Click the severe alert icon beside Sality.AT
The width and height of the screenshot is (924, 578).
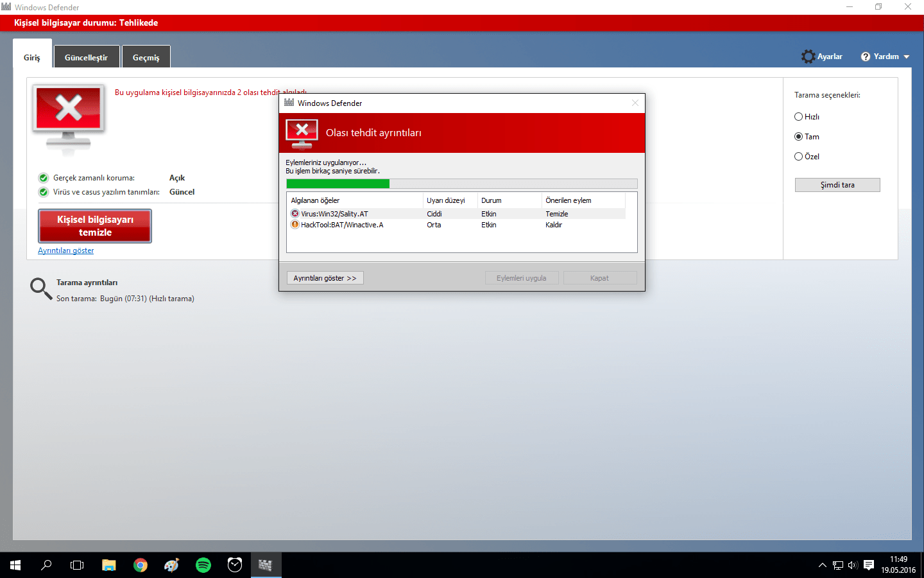click(295, 214)
